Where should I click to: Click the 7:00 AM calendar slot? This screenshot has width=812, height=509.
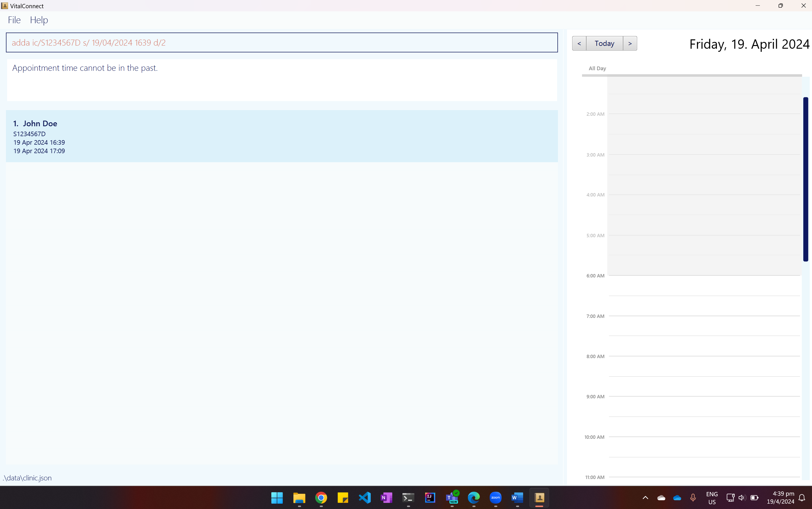tap(704, 326)
